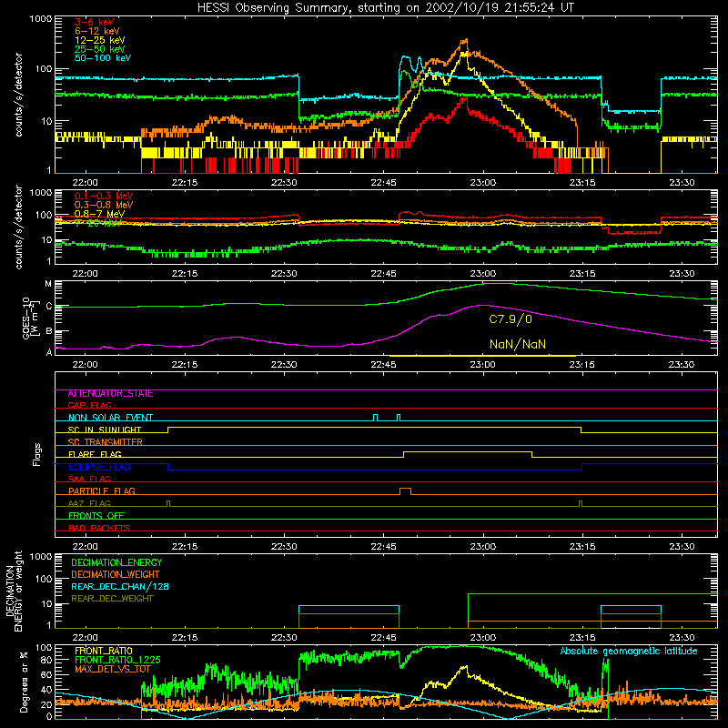Select the NON_SOLAR_EVENT flag label
The image size is (728, 728).
[x=110, y=418]
